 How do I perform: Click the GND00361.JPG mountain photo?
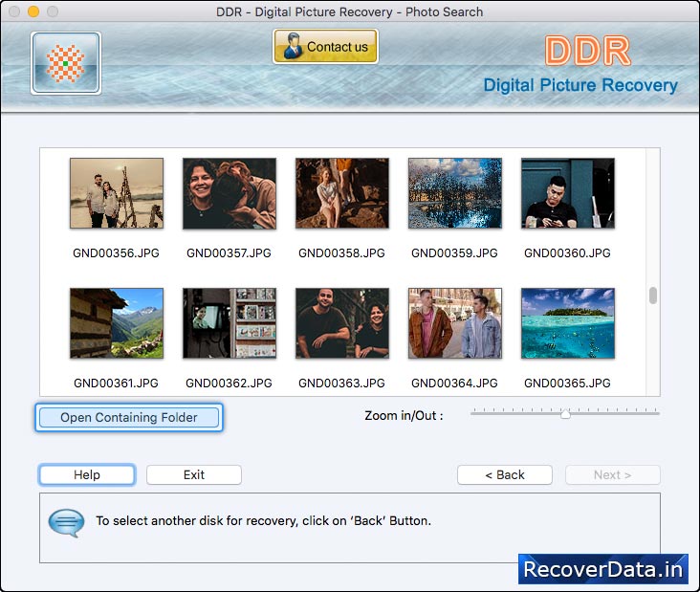pos(117,323)
